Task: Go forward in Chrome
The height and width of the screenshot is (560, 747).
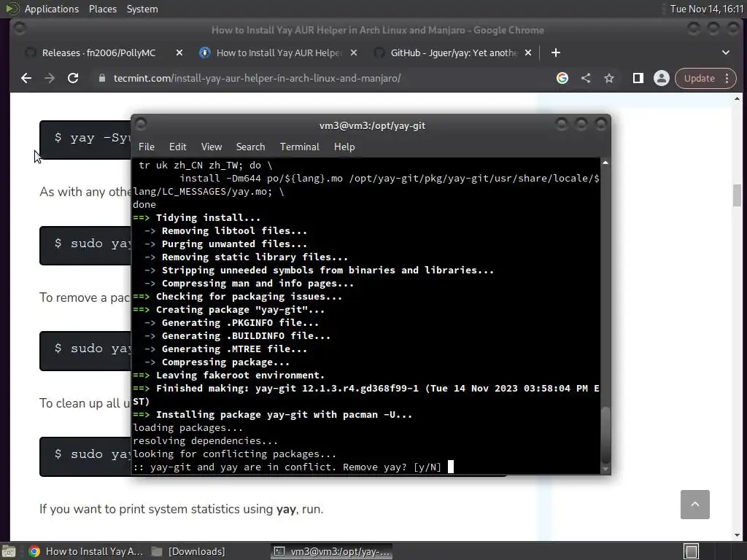Action: [x=50, y=78]
